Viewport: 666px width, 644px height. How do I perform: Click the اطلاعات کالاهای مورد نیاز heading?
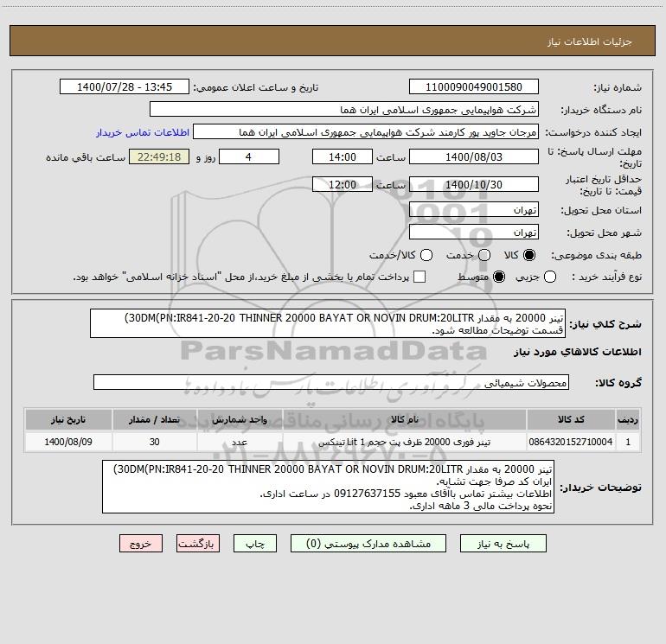(578, 352)
